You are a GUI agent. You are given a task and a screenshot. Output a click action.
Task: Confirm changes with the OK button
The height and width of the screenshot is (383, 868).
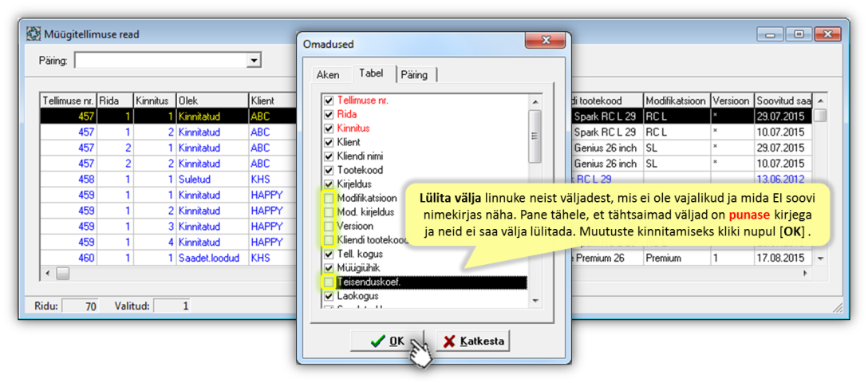pos(387,341)
